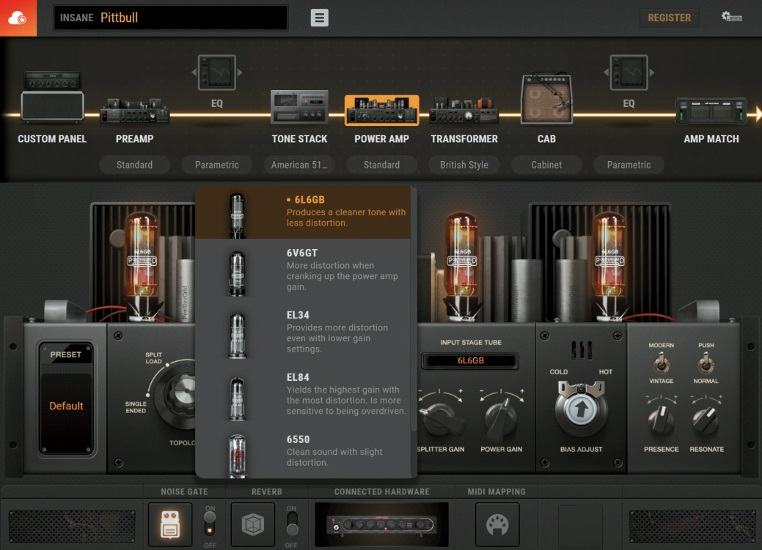
Task: Click the Splitter Gain knob
Action: 441,418
